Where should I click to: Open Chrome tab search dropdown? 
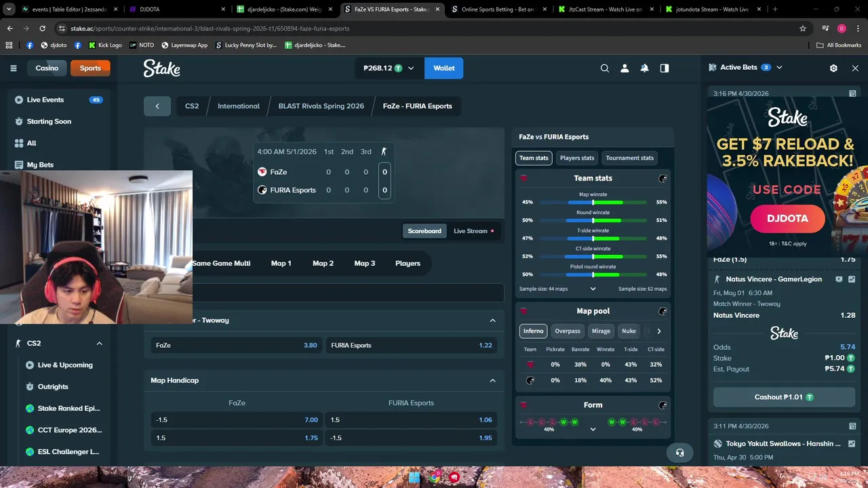click(x=9, y=9)
